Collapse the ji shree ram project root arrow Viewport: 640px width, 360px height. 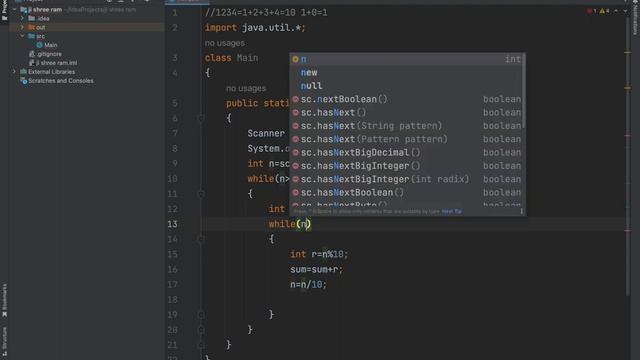15,9
